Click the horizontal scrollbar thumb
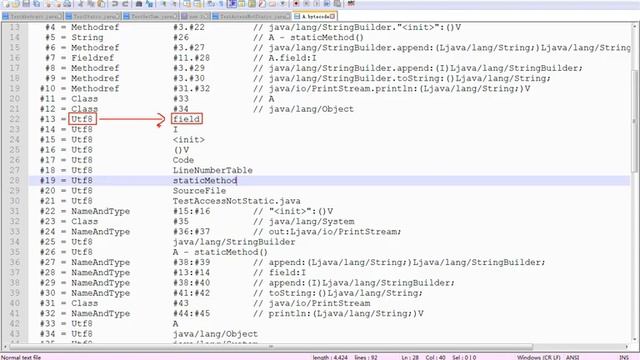This screenshot has height=360, width=640. coord(271,347)
